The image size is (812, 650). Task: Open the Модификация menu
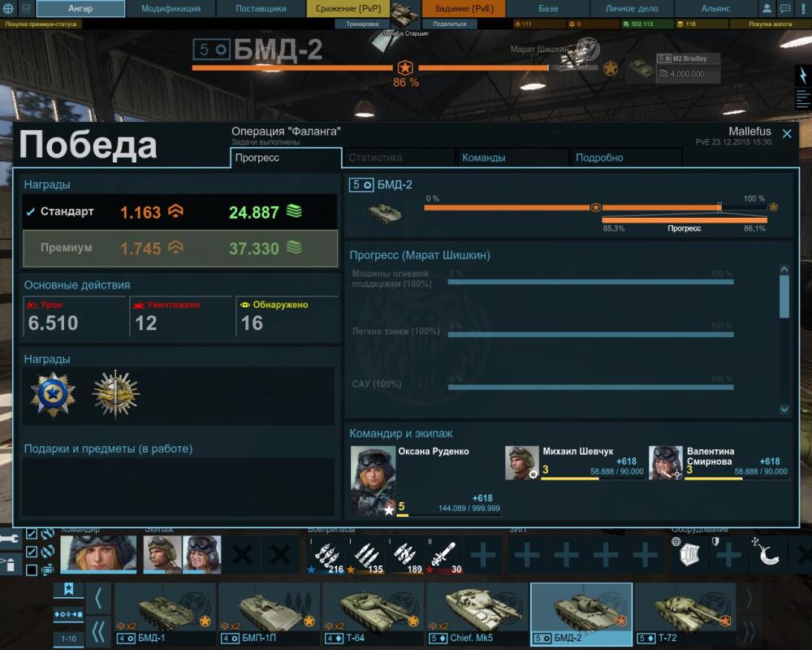171,8
